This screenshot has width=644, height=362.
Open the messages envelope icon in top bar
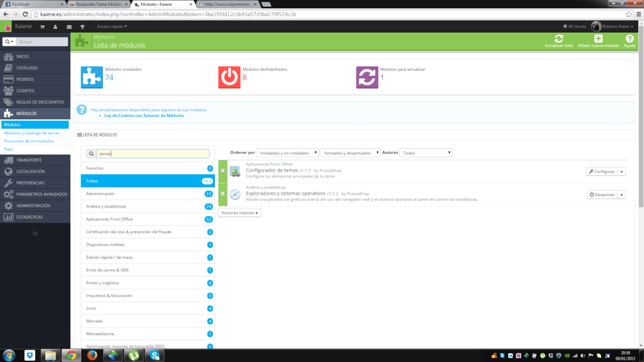tap(69, 27)
